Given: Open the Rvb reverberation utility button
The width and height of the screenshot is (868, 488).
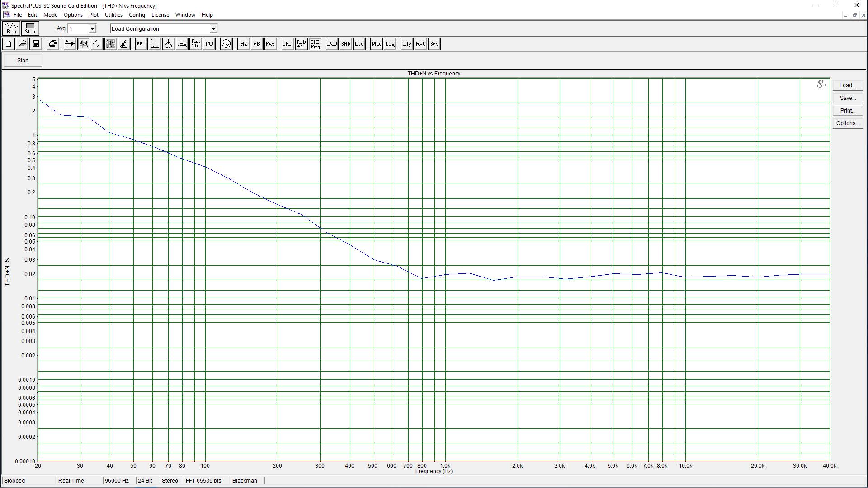Looking at the screenshot, I should 420,44.
